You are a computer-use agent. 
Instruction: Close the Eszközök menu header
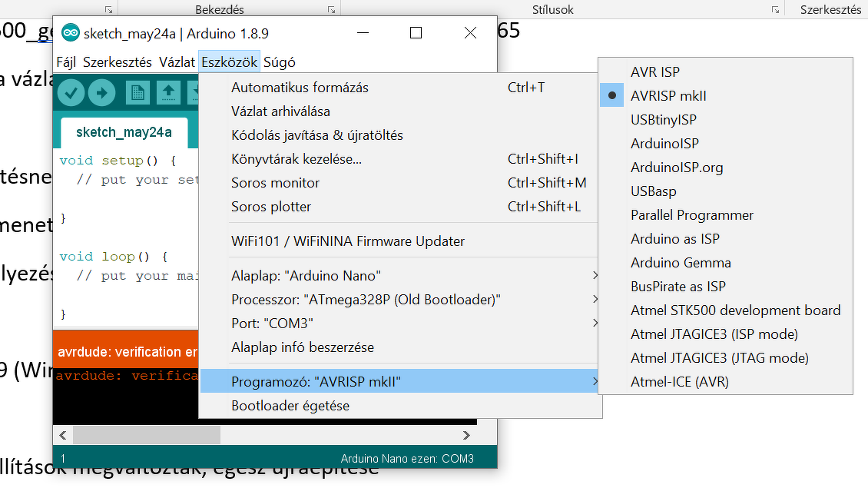(x=229, y=62)
